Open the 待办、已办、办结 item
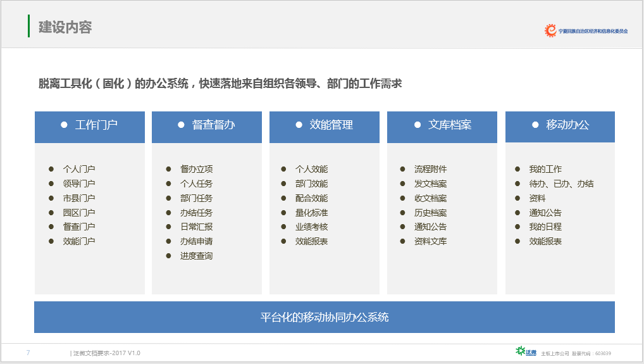 (561, 184)
